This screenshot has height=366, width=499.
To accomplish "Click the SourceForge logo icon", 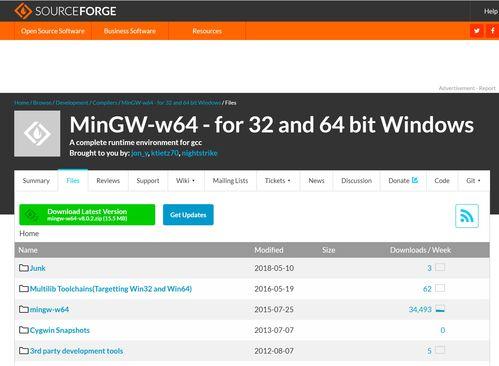I will pos(23,11).
